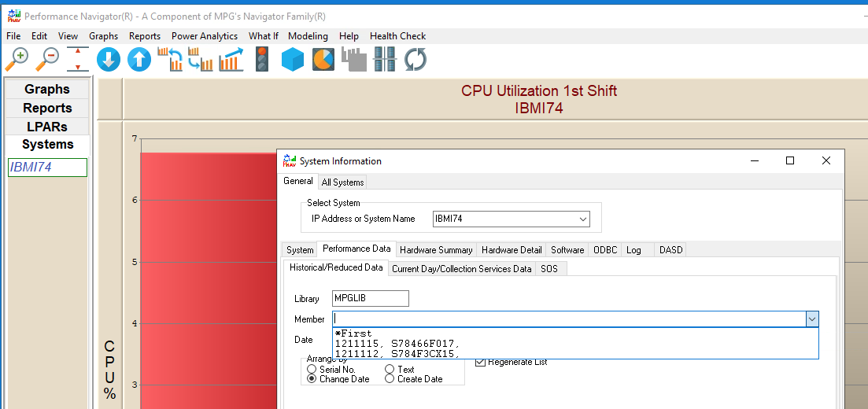Click the LPARs sidebar panel button

[x=47, y=127]
